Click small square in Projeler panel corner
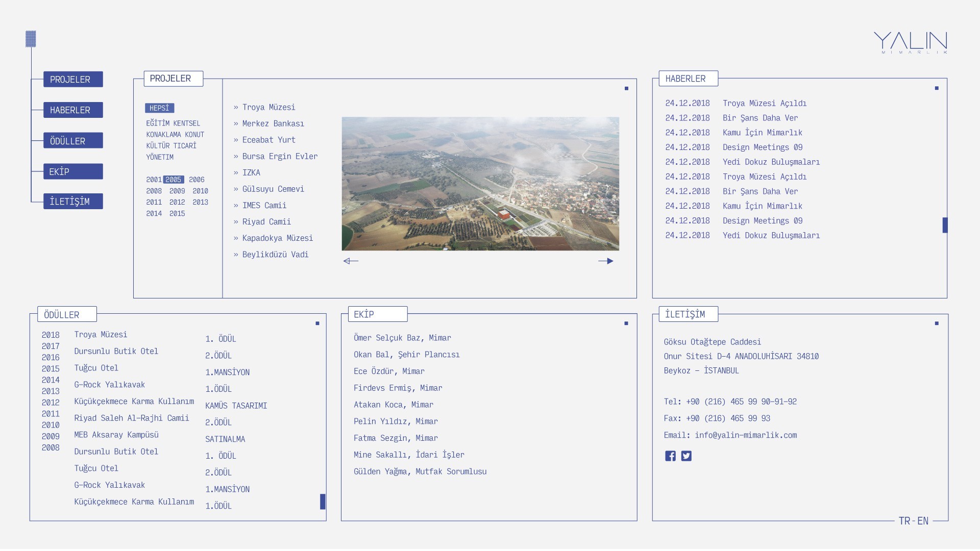Screen dimensions: 980x551 coord(626,89)
